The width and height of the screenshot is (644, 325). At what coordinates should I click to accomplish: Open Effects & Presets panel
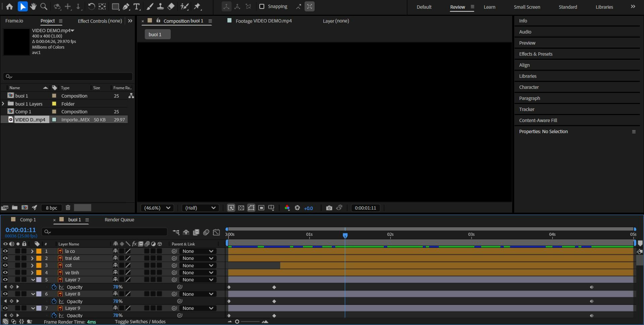536,54
